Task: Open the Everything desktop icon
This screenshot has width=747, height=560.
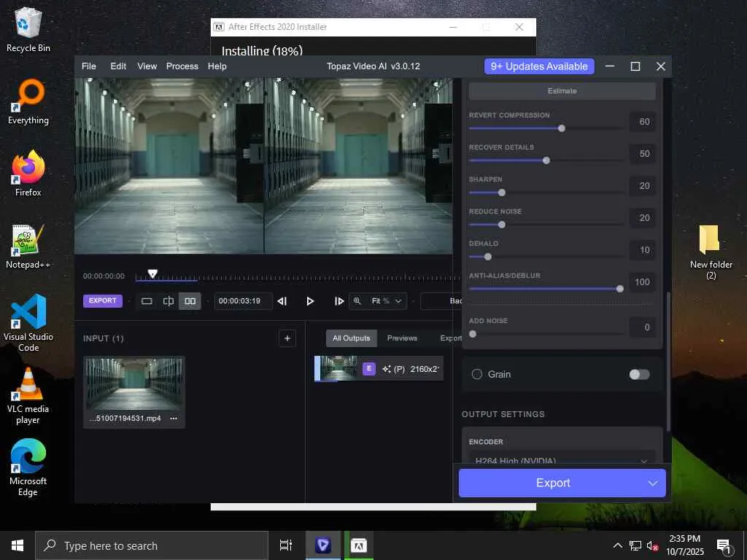Action: (28, 102)
